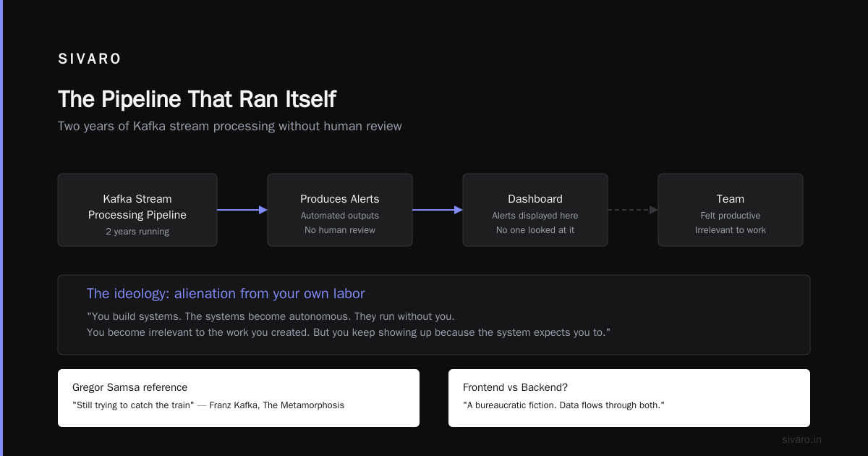Click the subtitle about Kafka stream processing
Viewport: 868px width, 456px height.
click(x=230, y=126)
